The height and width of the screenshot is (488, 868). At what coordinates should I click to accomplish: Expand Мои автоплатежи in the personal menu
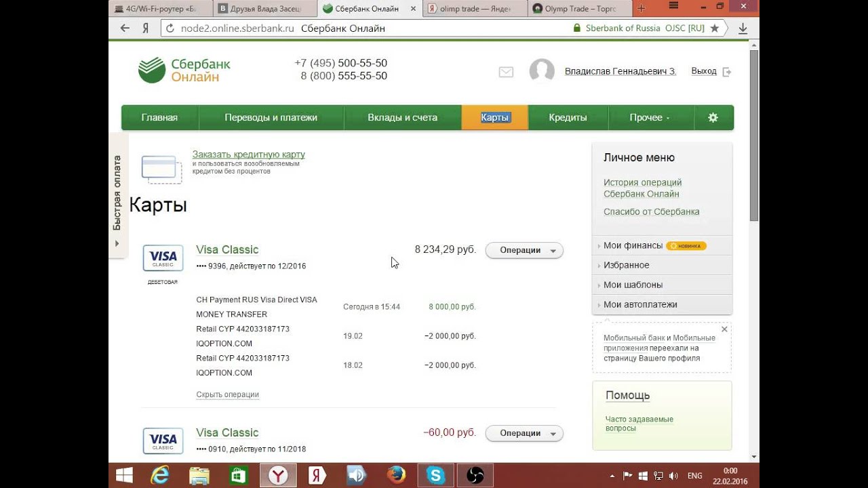pyautogui.click(x=662, y=304)
